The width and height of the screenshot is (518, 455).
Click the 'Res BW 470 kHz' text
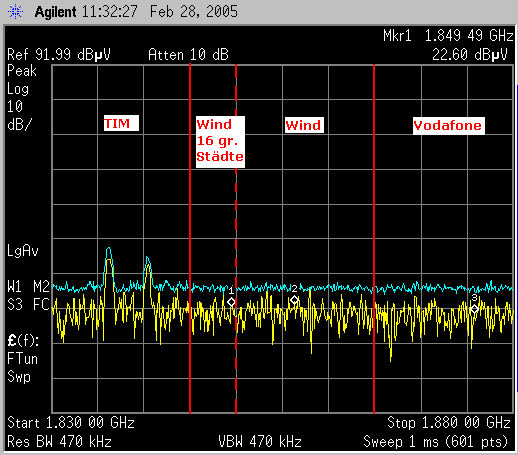[59, 442]
